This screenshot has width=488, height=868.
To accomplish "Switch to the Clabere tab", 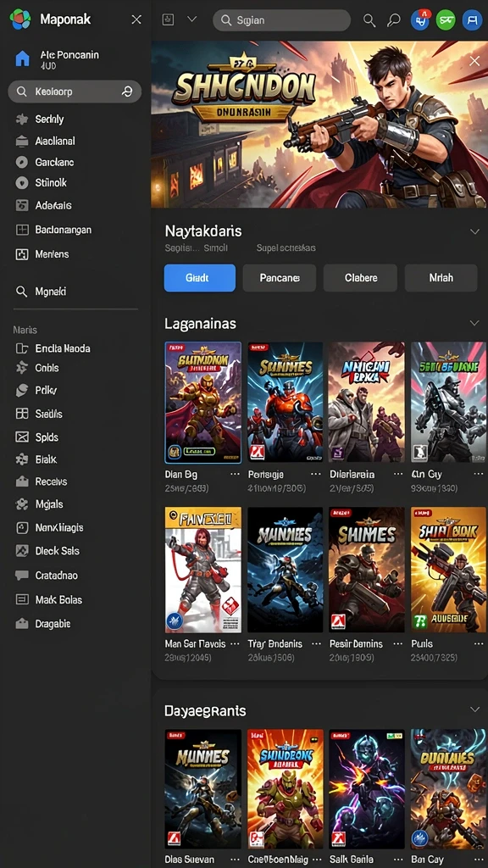I will coord(360,278).
